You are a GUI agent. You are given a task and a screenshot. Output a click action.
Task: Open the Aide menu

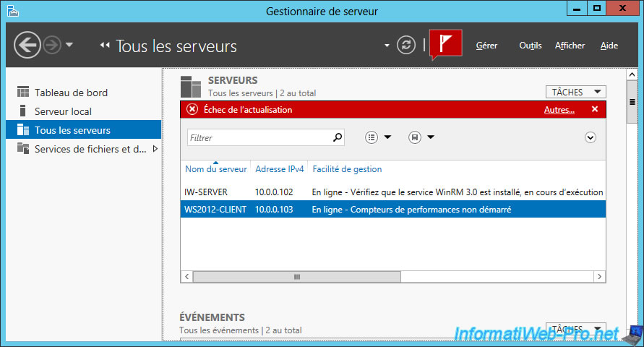point(609,46)
